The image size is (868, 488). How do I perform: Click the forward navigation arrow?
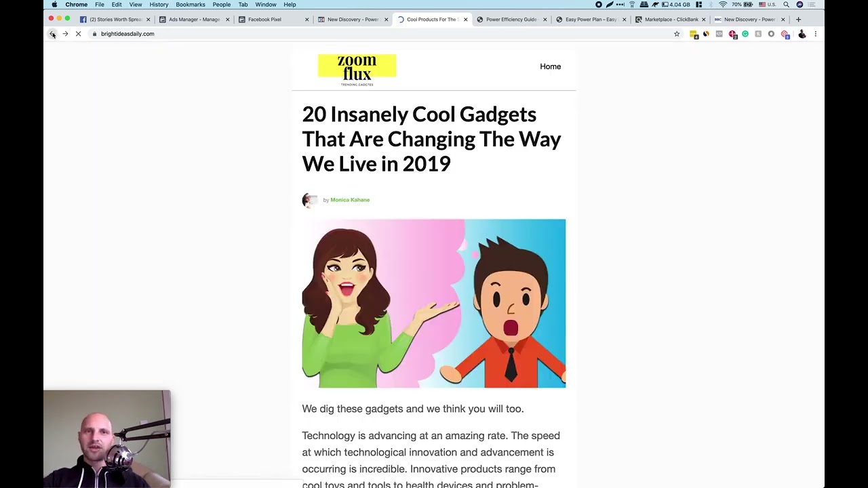(x=65, y=34)
